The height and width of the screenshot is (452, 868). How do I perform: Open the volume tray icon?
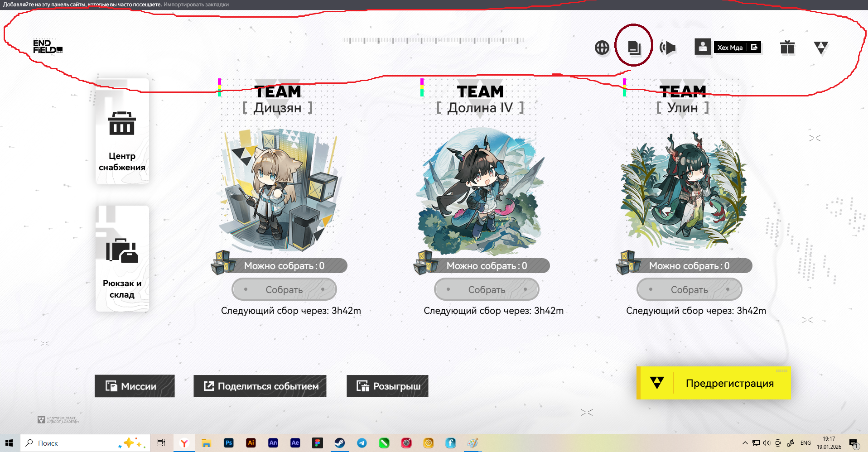[x=767, y=443]
